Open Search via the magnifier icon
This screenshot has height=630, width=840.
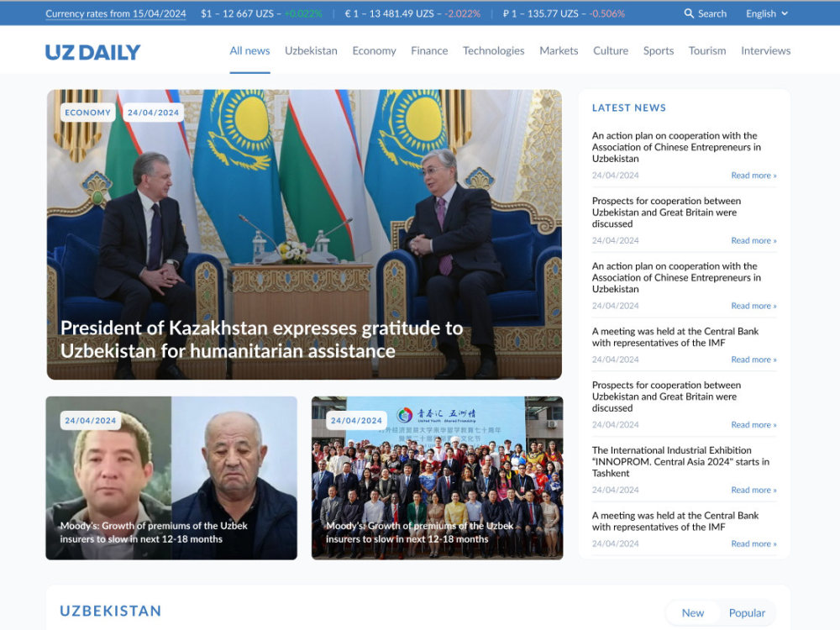pos(689,13)
